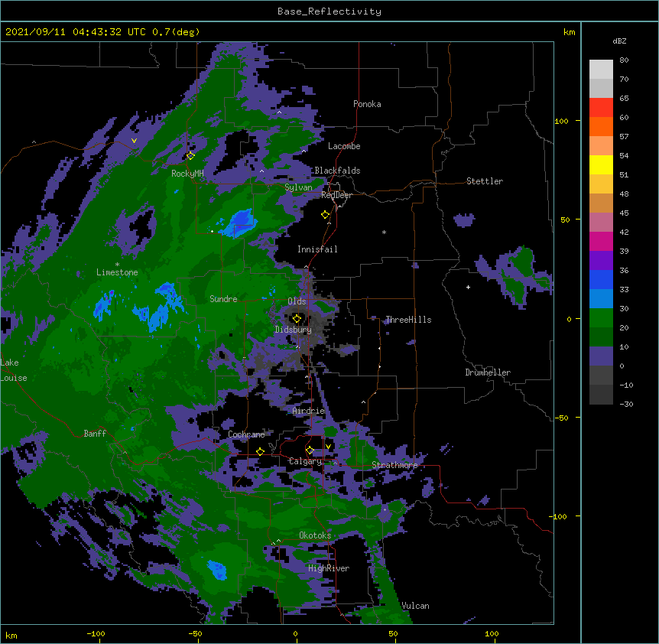The height and width of the screenshot is (644, 659).
Task: Click the Limestone label
Action: tap(117, 272)
